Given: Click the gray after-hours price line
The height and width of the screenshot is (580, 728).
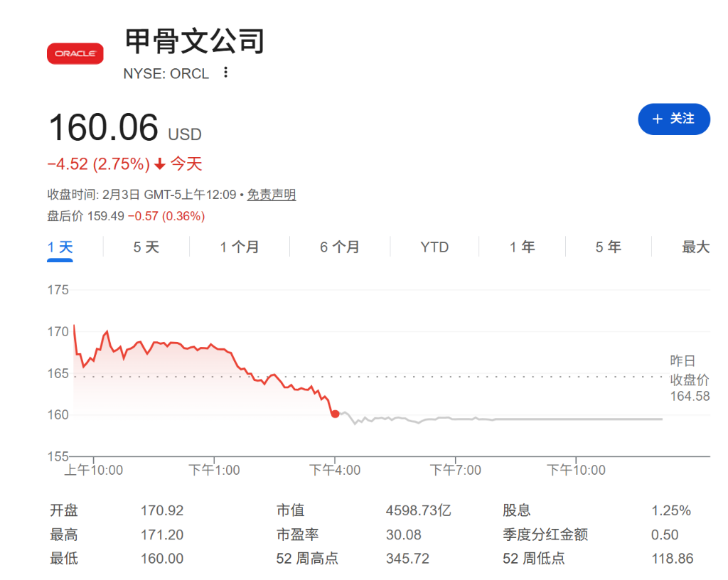Looking at the screenshot, I should [x=501, y=419].
